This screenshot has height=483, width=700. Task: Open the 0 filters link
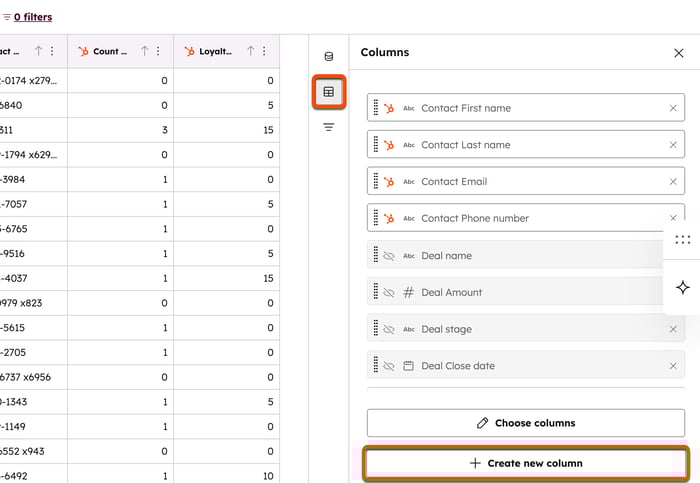coord(33,17)
